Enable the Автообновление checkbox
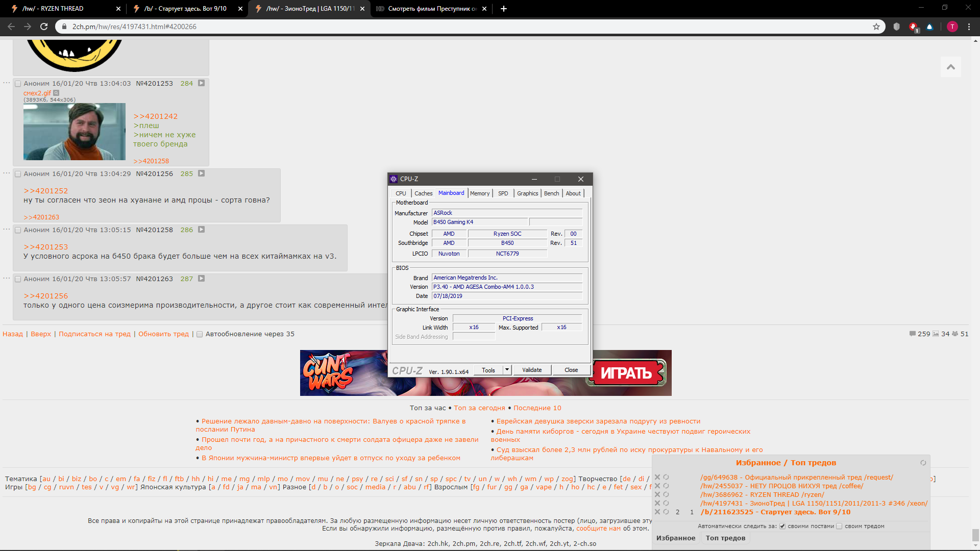The width and height of the screenshot is (980, 551). pos(200,334)
